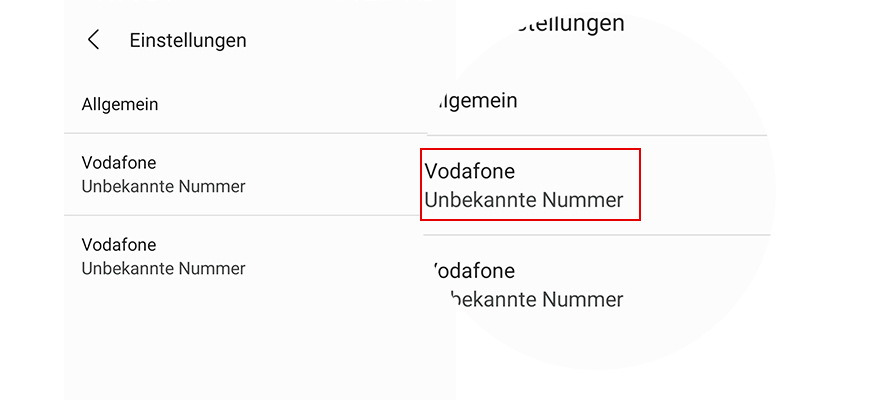Tap the back arrow beside Einstellungen
This screenshot has width=879, height=400.
point(94,40)
